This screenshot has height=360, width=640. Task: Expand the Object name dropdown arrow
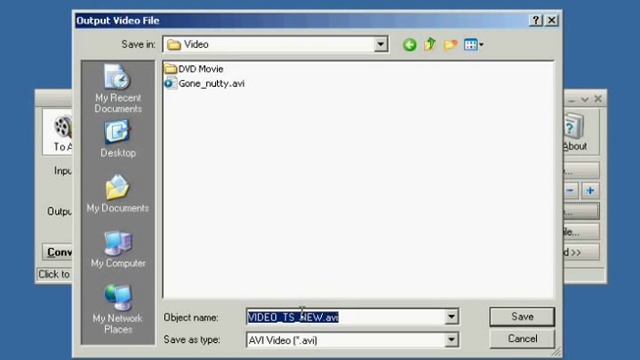[451, 316]
